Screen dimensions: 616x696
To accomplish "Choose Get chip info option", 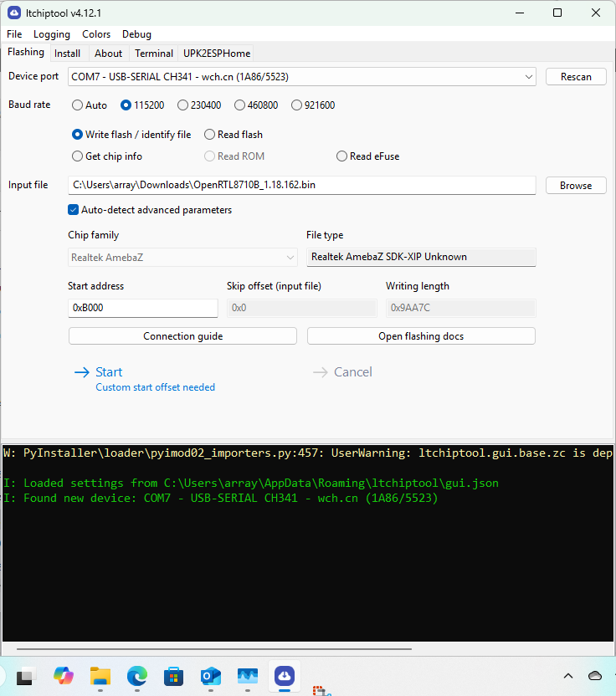I will pyautogui.click(x=107, y=156).
